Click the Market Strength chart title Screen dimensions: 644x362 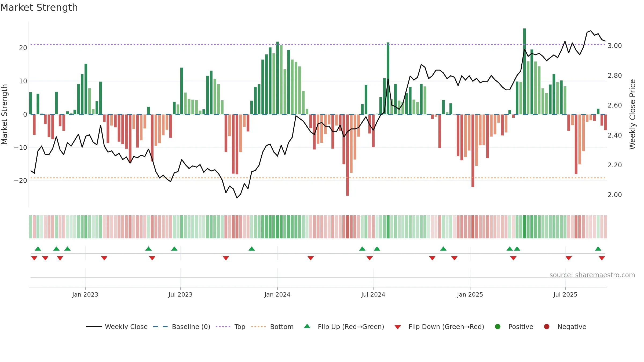coord(39,8)
